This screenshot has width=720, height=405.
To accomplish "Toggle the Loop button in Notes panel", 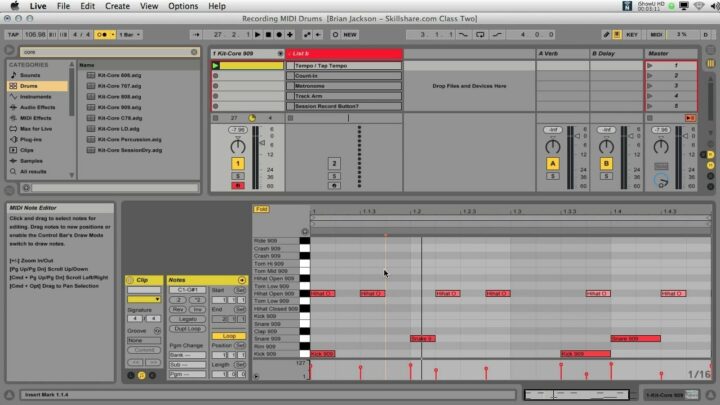I will coord(230,336).
